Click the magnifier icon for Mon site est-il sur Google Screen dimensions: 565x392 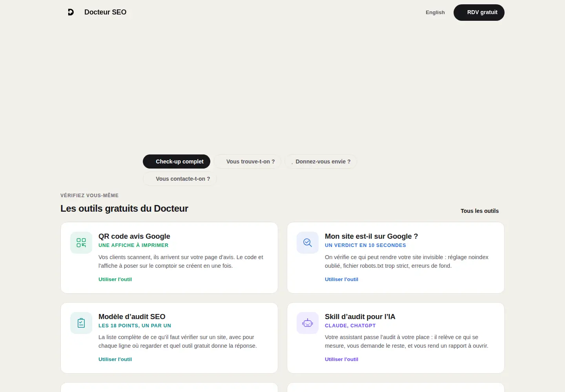(308, 243)
